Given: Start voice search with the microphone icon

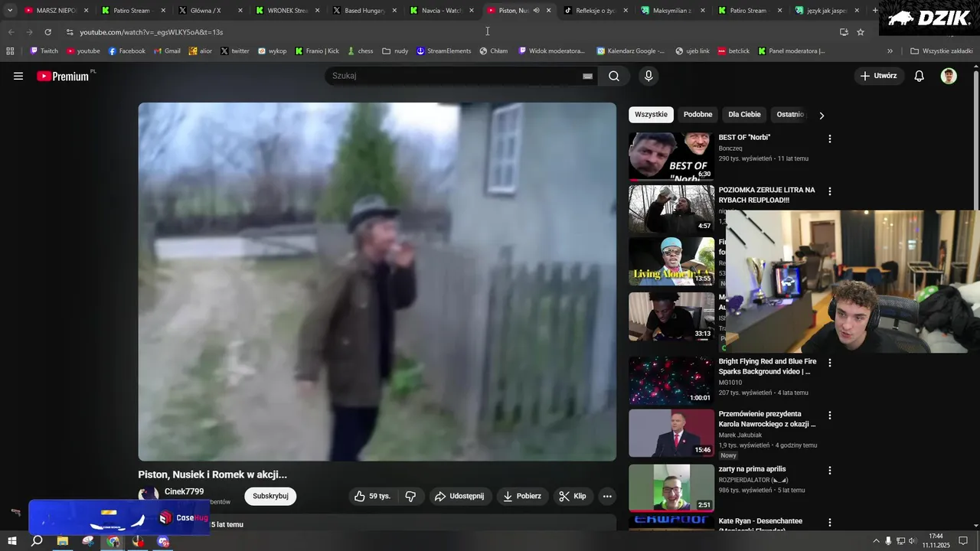Looking at the screenshot, I should point(648,76).
